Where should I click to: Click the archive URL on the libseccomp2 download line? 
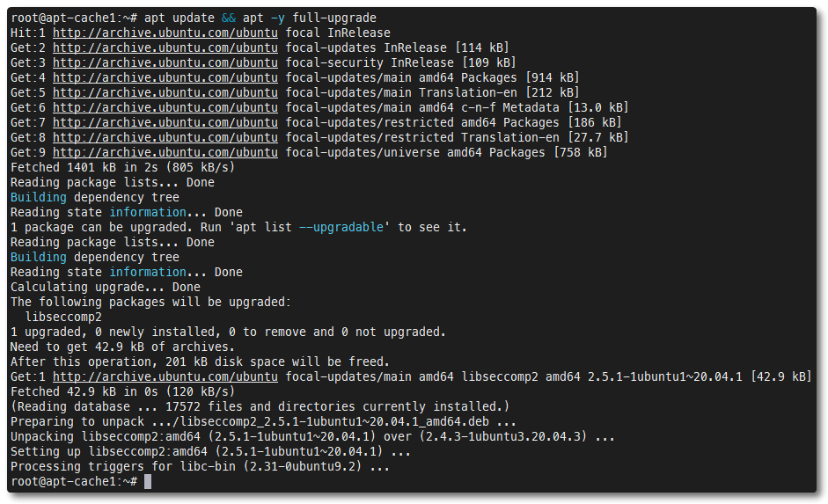(x=165, y=376)
